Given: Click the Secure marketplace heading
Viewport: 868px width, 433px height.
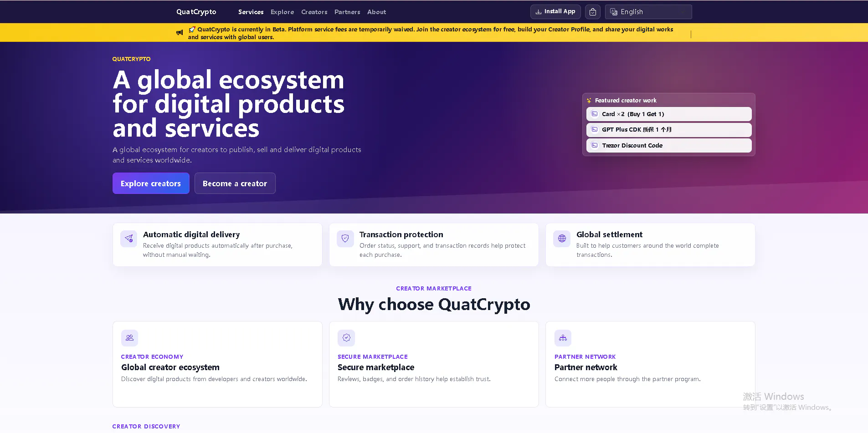Looking at the screenshot, I should point(376,367).
